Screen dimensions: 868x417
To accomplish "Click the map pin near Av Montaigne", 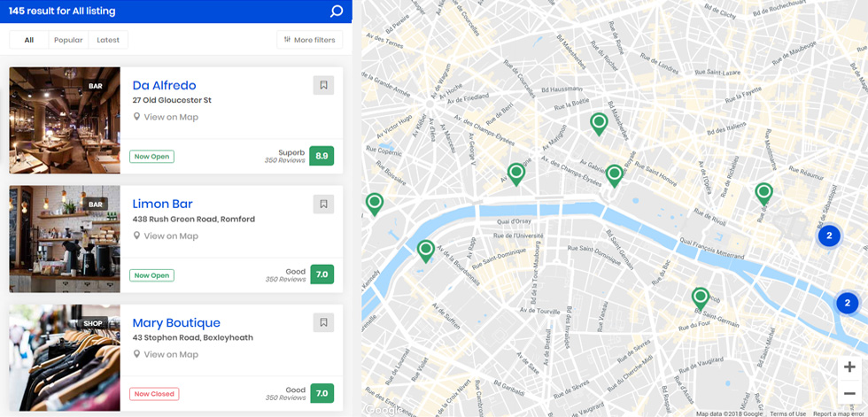I will coord(515,174).
